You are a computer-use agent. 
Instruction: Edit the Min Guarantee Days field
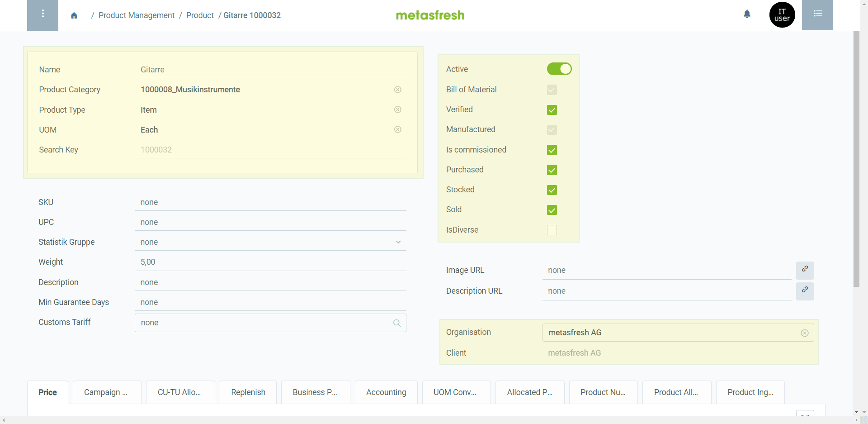click(x=270, y=302)
